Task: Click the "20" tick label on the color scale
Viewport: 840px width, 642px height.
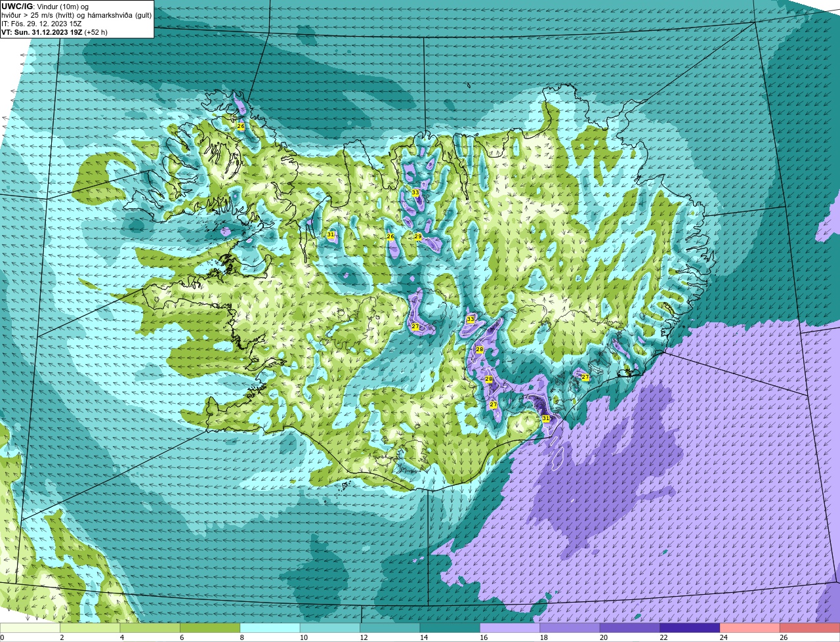Action: point(603,637)
